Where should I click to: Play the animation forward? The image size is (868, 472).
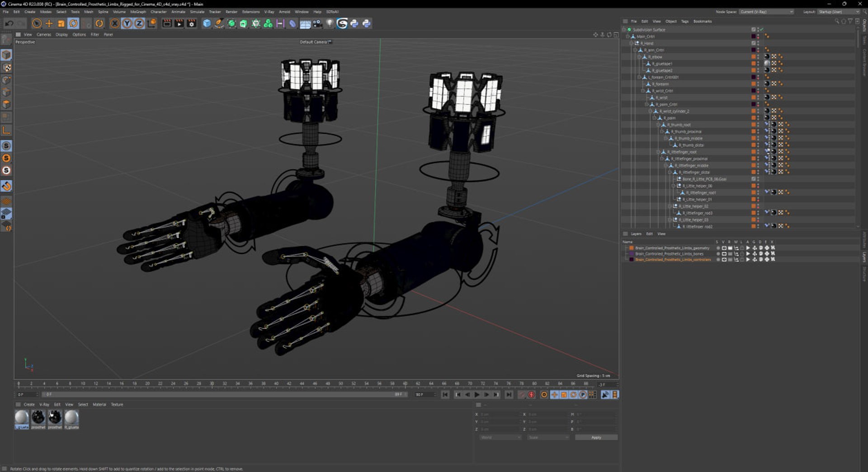(x=477, y=395)
